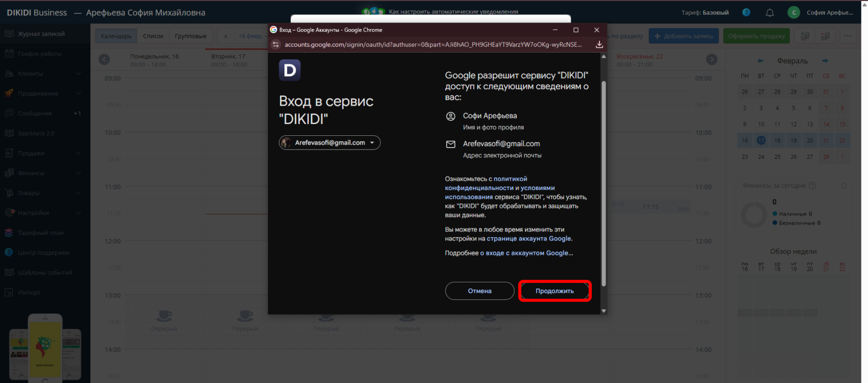Switch to the Список tab
Screen dimensions: 868x383
(x=153, y=36)
